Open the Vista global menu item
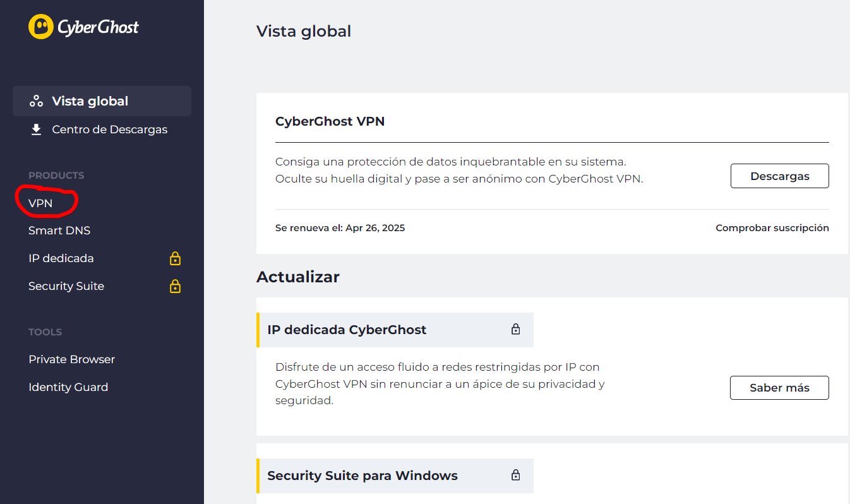The image size is (850, 504). pos(90,101)
